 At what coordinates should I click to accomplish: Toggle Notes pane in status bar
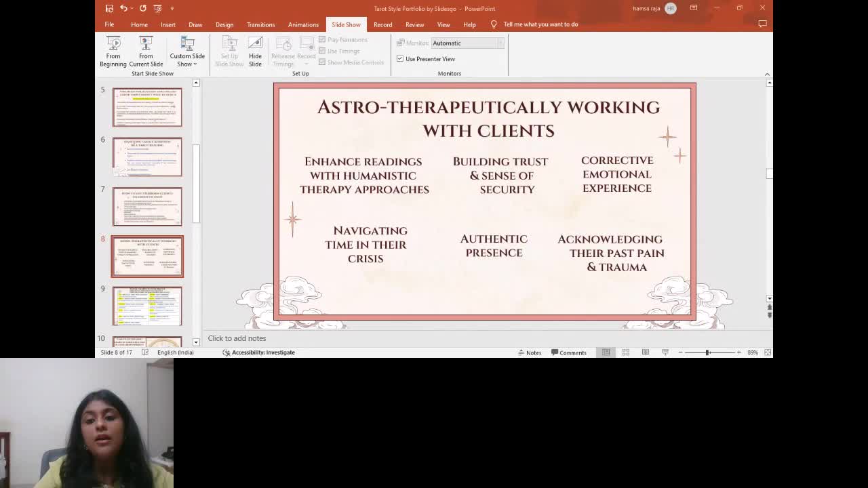point(530,352)
